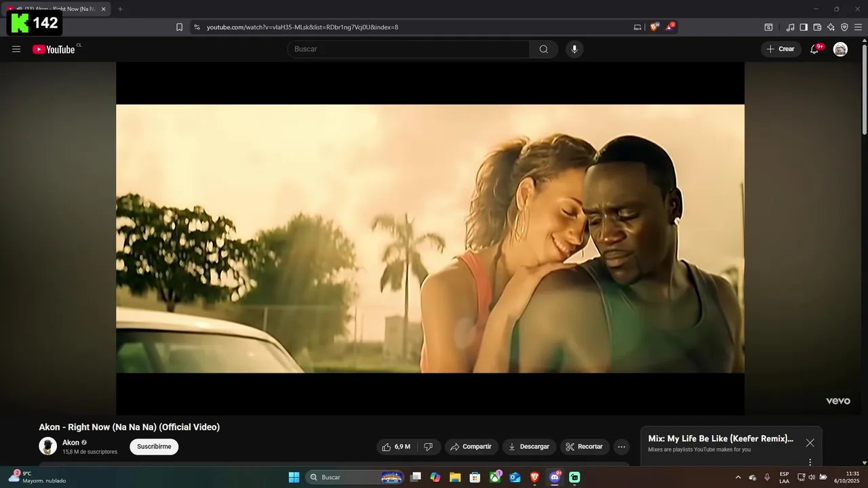Subscribe with the Suscribirme button
Image resolution: width=868 pixels, height=488 pixels.
[154, 447]
